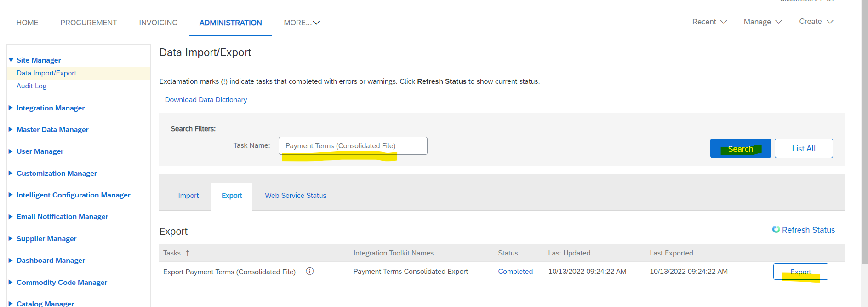Open the MORE... navigation dropdown

click(302, 23)
